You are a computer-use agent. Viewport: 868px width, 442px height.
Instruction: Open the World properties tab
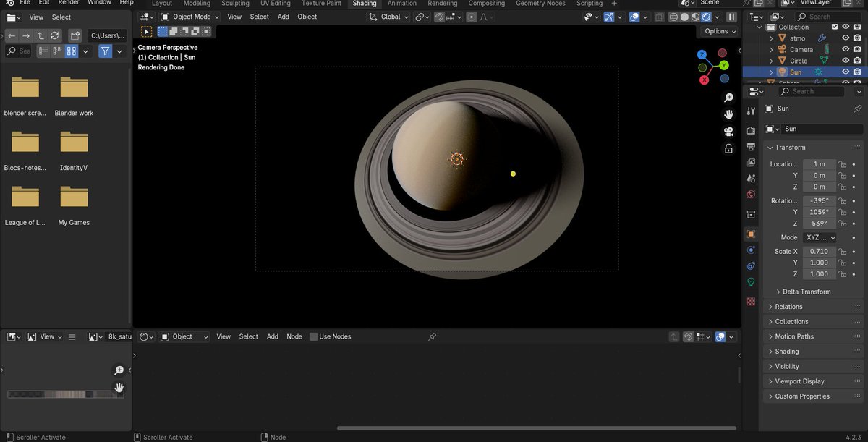[751, 195]
